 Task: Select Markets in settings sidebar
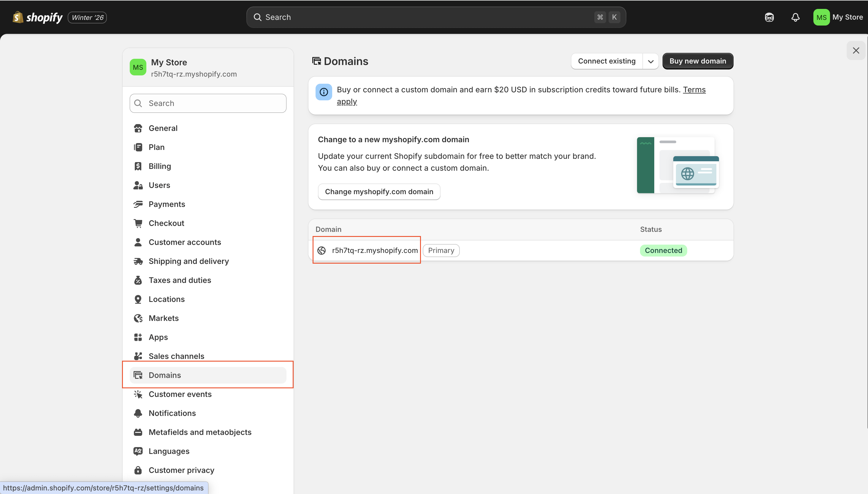pyautogui.click(x=164, y=318)
